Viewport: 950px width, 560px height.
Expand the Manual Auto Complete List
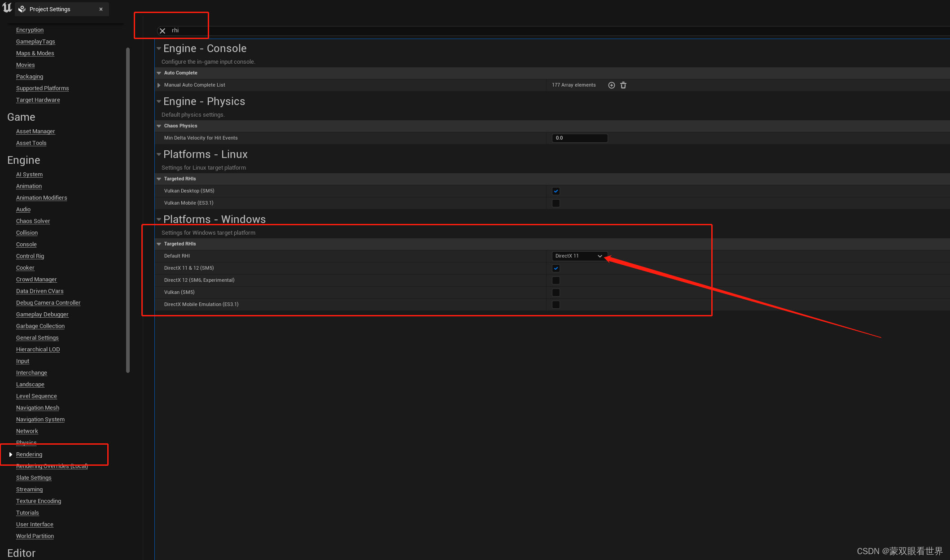[159, 85]
